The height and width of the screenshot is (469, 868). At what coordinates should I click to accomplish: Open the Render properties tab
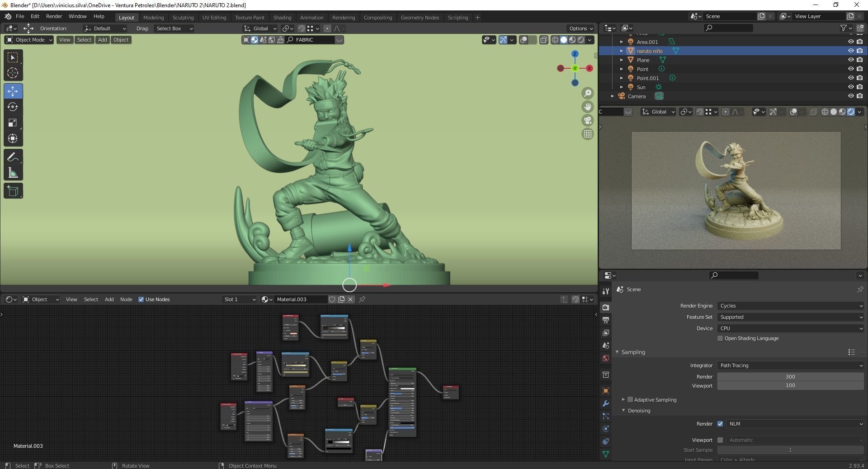coord(606,308)
